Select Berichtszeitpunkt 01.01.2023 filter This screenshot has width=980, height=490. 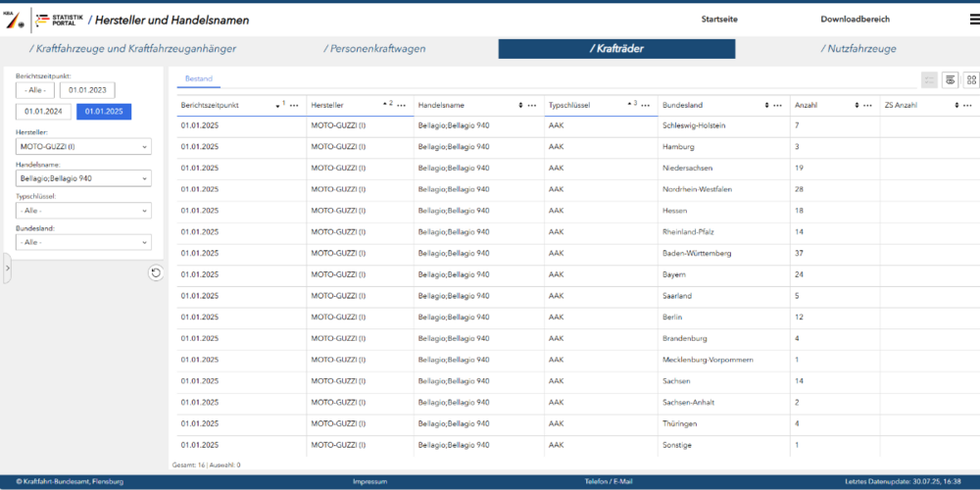tap(86, 90)
